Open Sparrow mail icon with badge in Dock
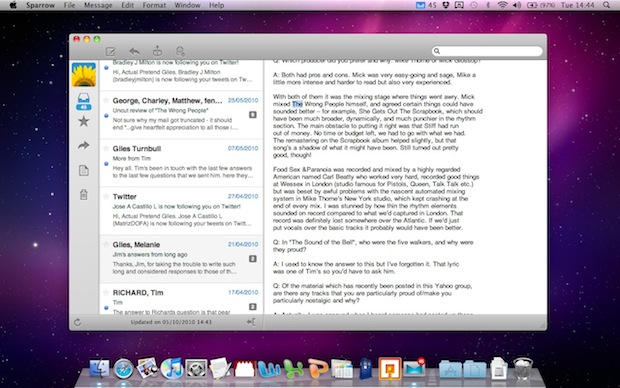Image resolution: width=620 pixels, height=388 pixels. pos(414,368)
